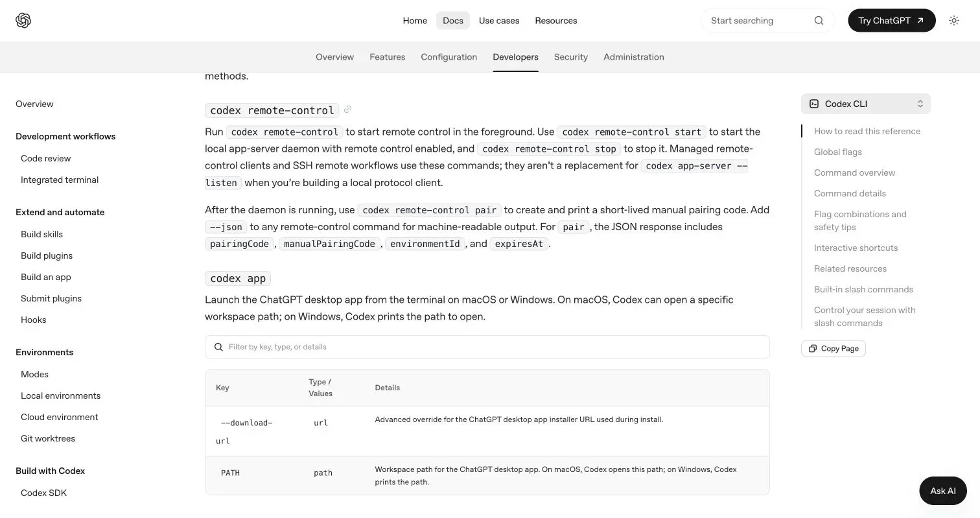Open the Code review sidebar link

click(x=45, y=158)
